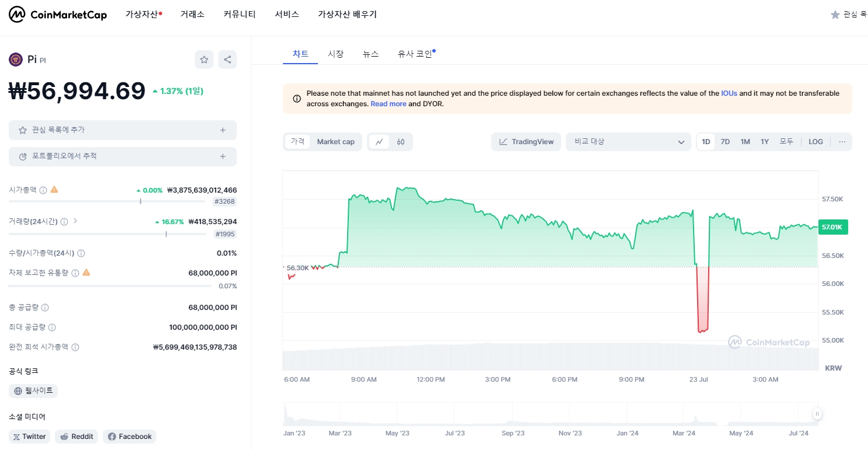This screenshot has height=450, width=868.
Task: Open the 서비스 services menu
Action: point(287,15)
